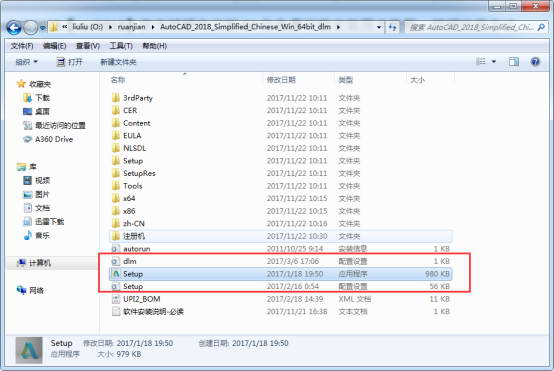Click liuliu (O:) in the address path
This screenshot has width=554, height=371.
pos(88,27)
